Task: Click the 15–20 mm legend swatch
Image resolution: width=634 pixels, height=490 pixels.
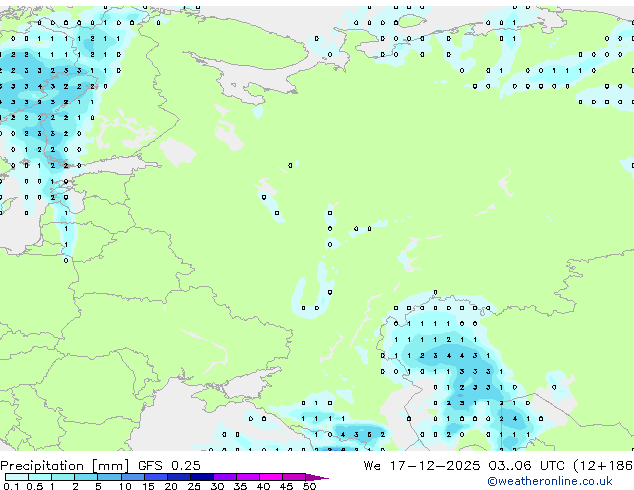Action: [x=156, y=477]
